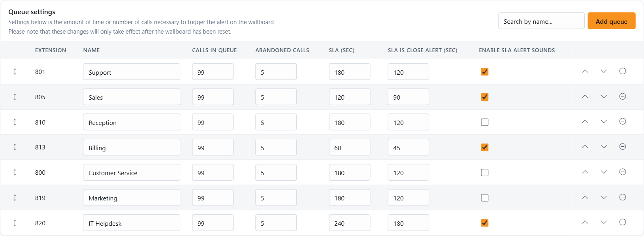Enable SLA alert sounds for Marketing
644x236 pixels.
pos(485,198)
